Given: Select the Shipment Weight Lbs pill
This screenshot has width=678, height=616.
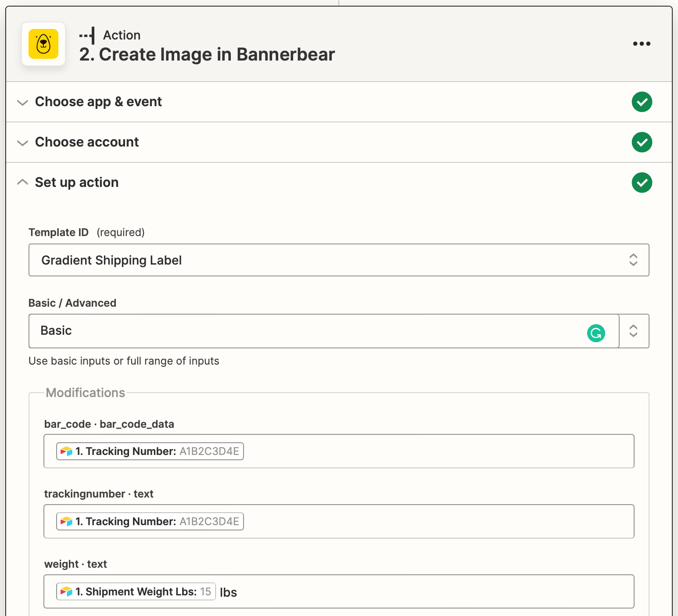Looking at the screenshot, I should [x=135, y=591].
